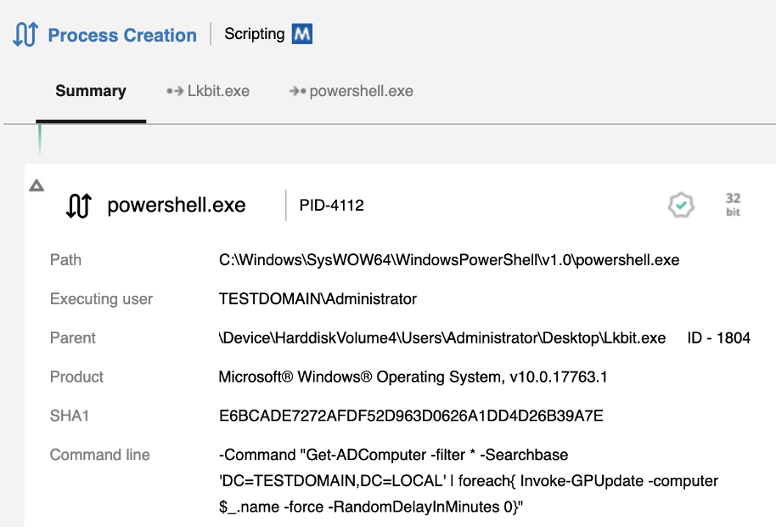The image size is (776, 528).
Task: Click the MITRE M icon beside Scripting
Action: (x=302, y=34)
